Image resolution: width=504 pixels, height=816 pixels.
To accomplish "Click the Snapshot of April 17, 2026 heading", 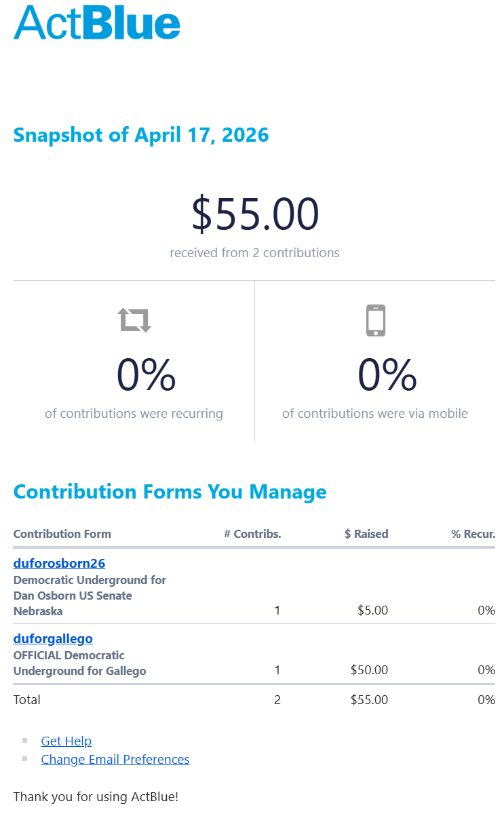I will pos(141,135).
